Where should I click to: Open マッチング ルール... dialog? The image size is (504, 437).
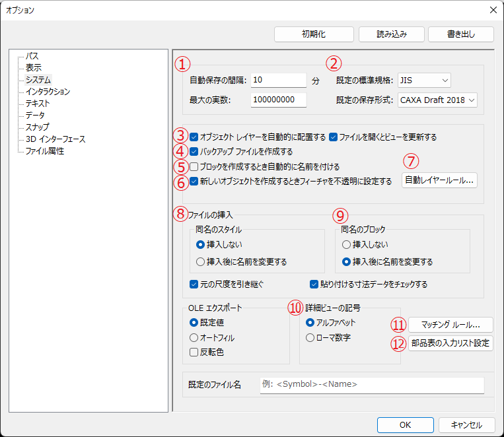(x=450, y=325)
